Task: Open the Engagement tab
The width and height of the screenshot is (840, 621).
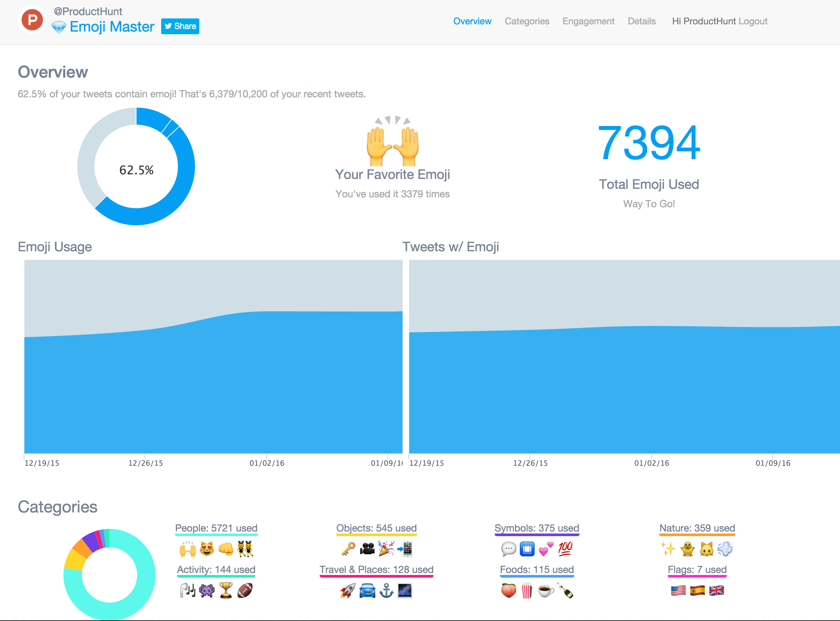Action: [588, 21]
